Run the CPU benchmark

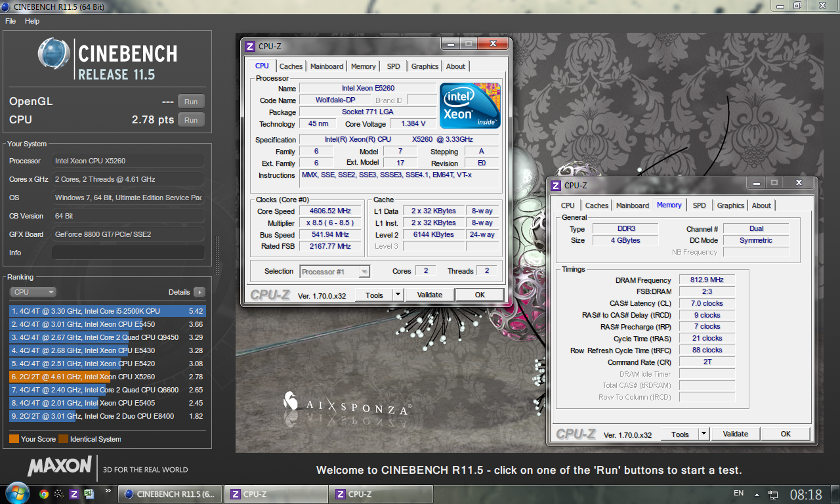(191, 120)
